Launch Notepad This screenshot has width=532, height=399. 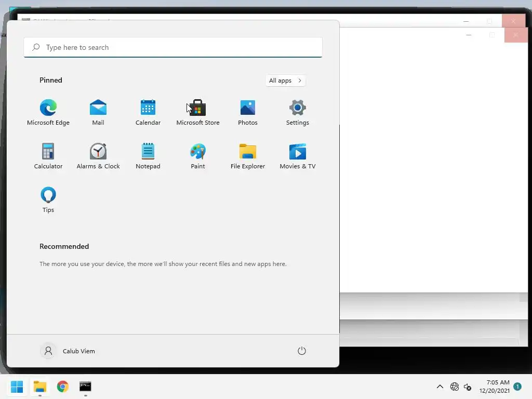[148, 156]
